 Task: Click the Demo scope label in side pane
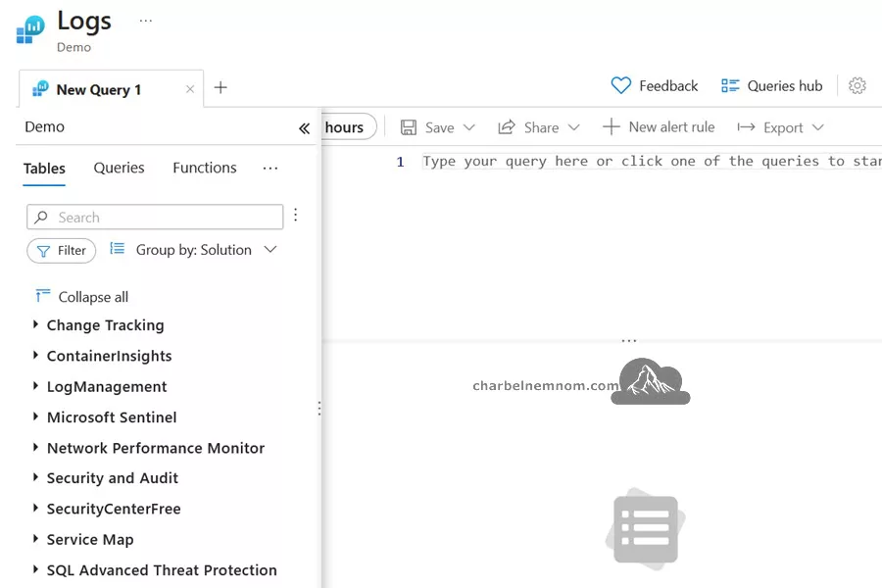44,126
